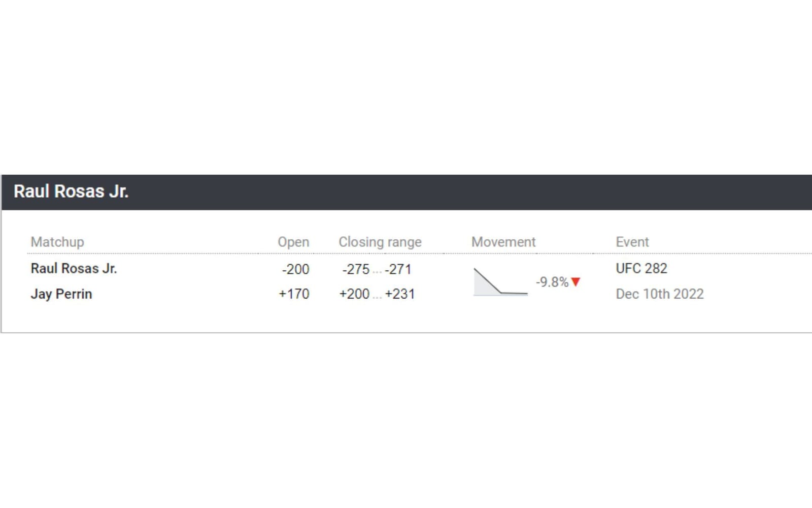This screenshot has height=508, width=812.
Task: Click the Dec 10th 2022 event date
Action: pos(660,294)
